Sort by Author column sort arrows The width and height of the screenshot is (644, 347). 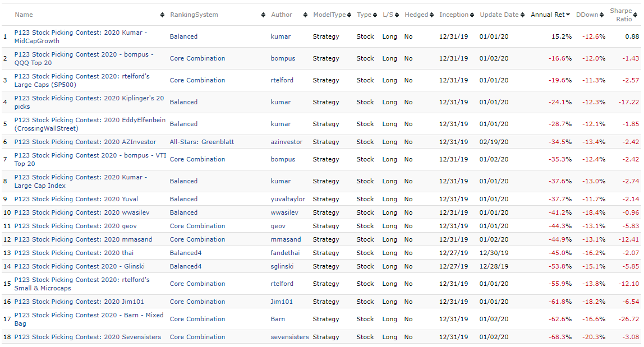(305, 15)
